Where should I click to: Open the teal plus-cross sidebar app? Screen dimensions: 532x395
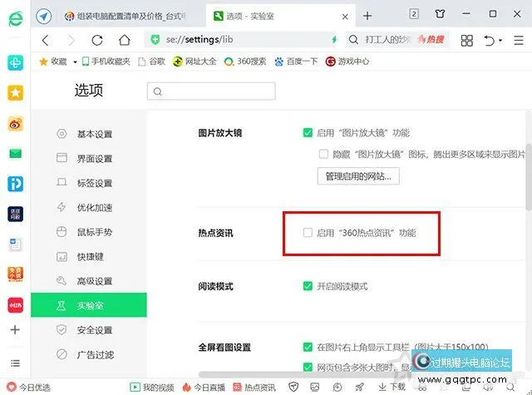coord(15,62)
